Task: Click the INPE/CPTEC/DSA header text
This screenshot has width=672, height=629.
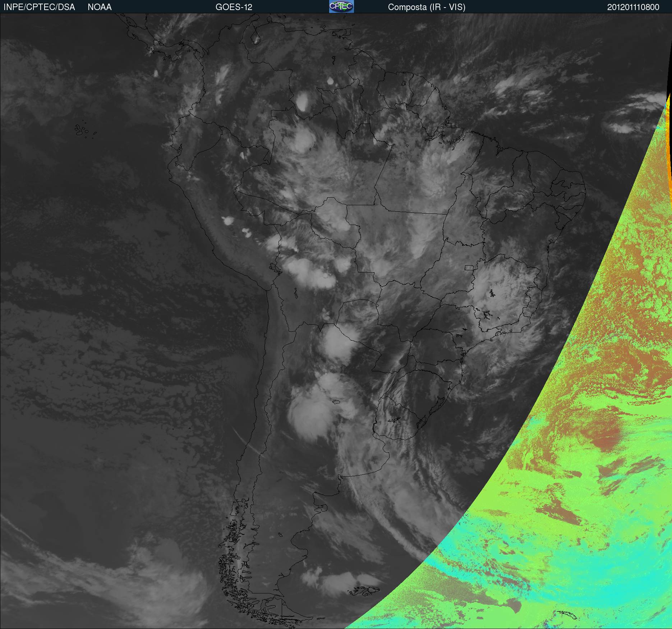Action: click(39, 7)
